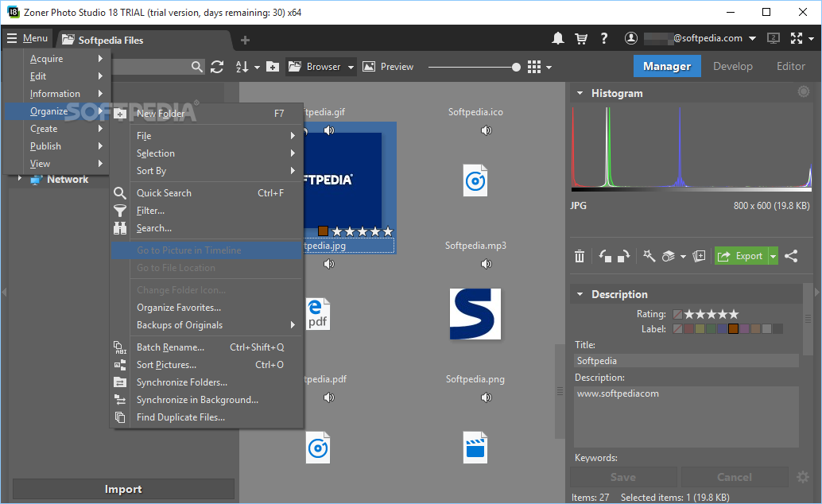
Task: Open the Information menu
Action: (x=58, y=93)
